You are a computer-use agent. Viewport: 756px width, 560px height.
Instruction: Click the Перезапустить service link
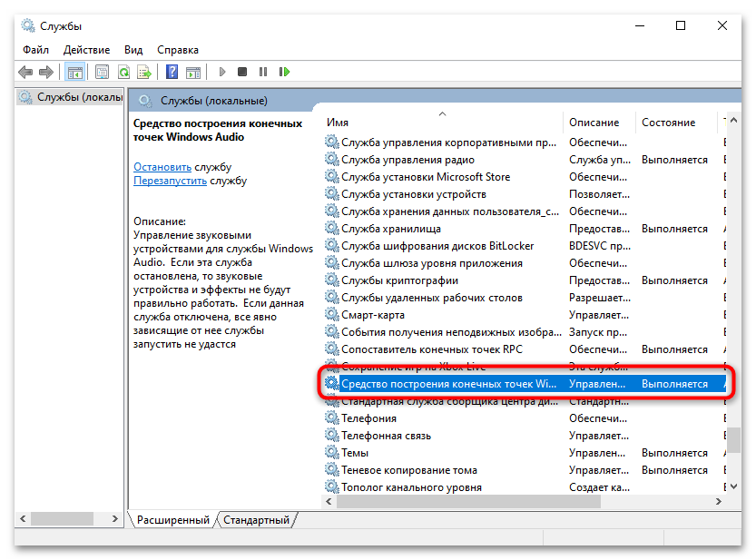(171, 181)
